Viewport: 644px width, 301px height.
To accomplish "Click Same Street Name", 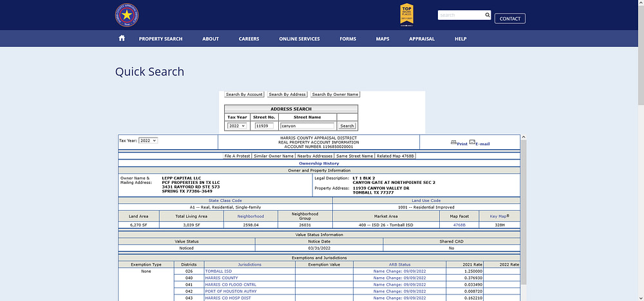I will [x=355, y=156].
